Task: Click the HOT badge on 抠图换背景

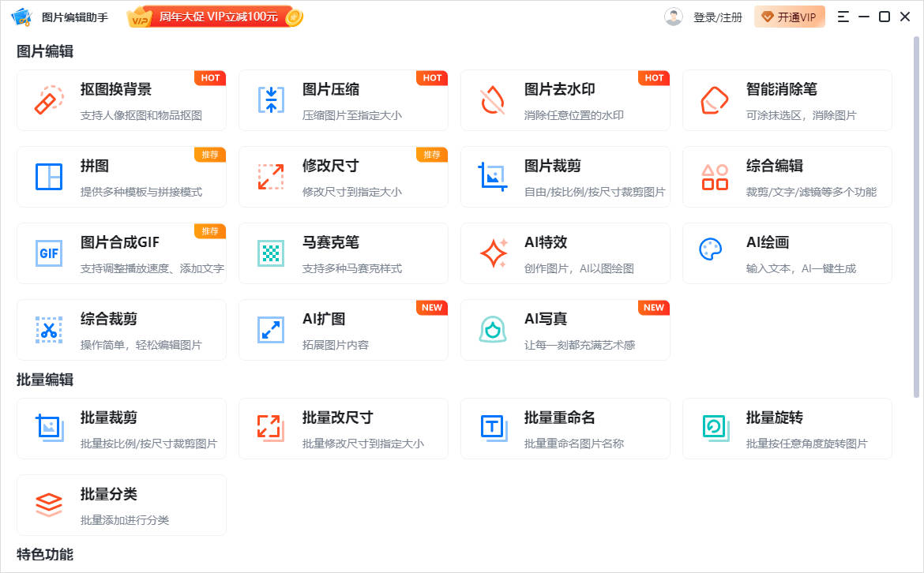Action: click(x=210, y=77)
